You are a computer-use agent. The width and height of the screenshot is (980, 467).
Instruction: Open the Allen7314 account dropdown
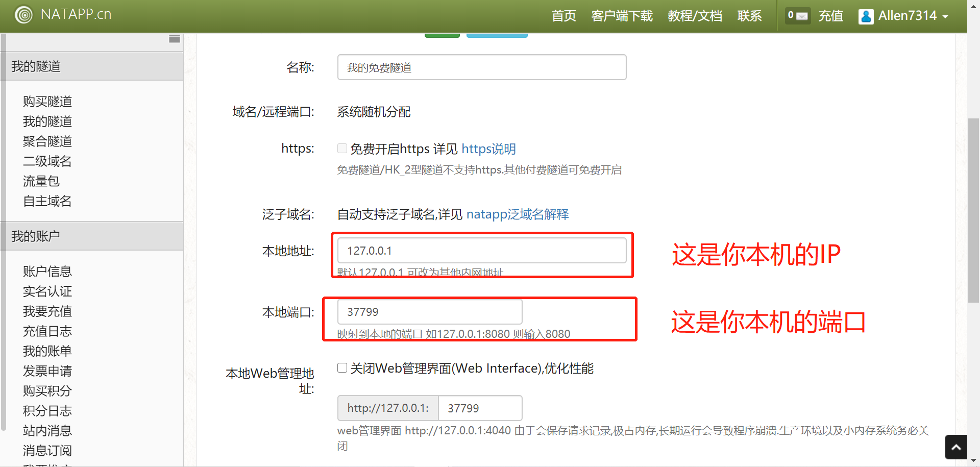pyautogui.click(x=904, y=16)
